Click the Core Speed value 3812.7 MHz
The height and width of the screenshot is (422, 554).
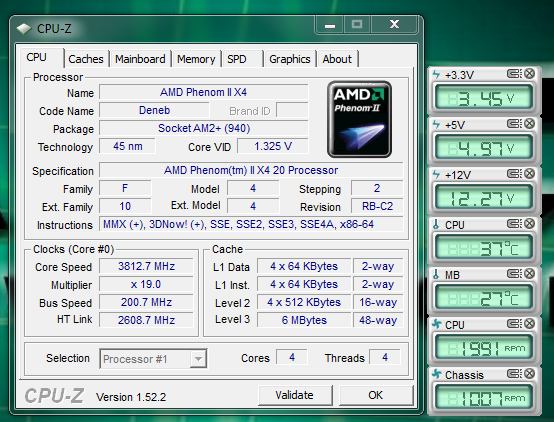(x=146, y=266)
